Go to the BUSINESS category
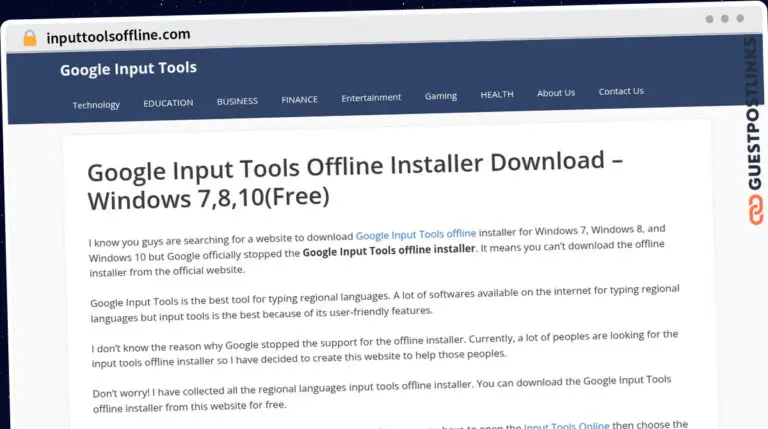Viewport: 768px width, 429px height. click(237, 101)
